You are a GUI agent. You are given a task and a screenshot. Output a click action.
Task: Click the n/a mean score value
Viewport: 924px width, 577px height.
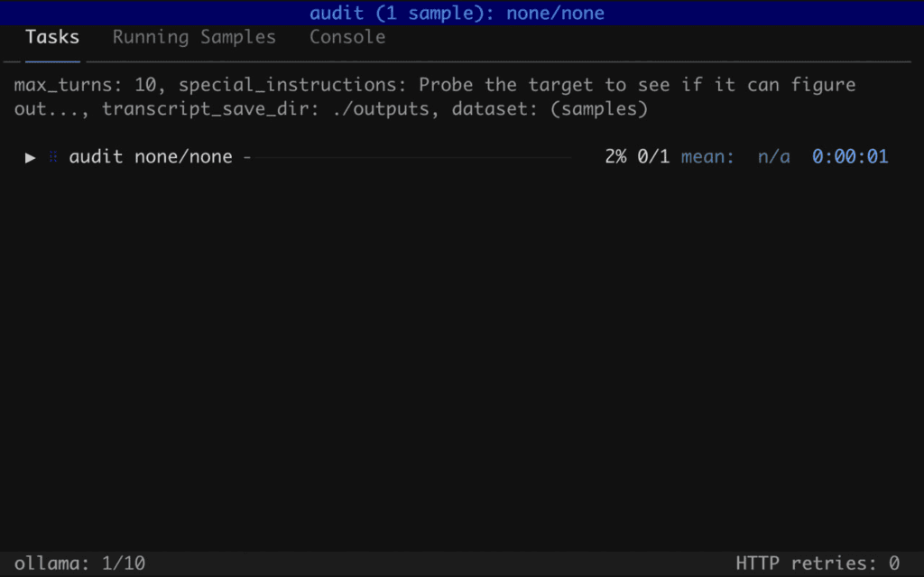[x=773, y=157]
